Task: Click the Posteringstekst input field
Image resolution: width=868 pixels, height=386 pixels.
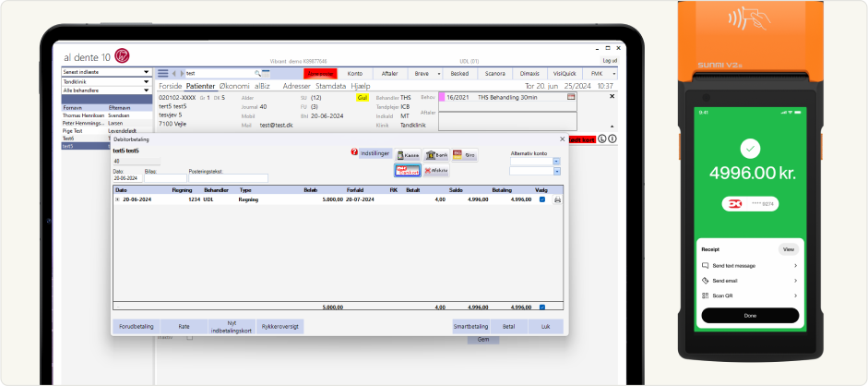Action: point(227,178)
